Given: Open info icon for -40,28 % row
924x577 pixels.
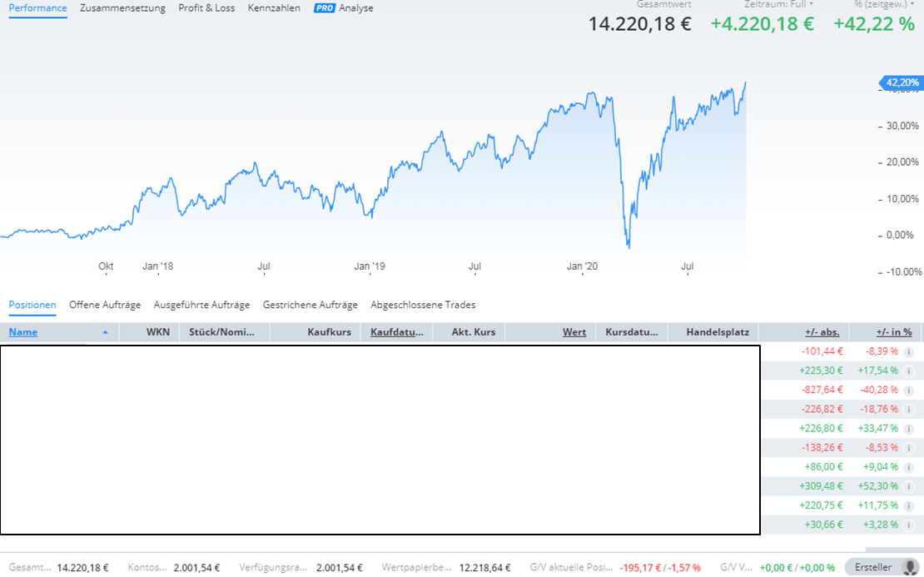Looking at the screenshot, I should 909,390.
